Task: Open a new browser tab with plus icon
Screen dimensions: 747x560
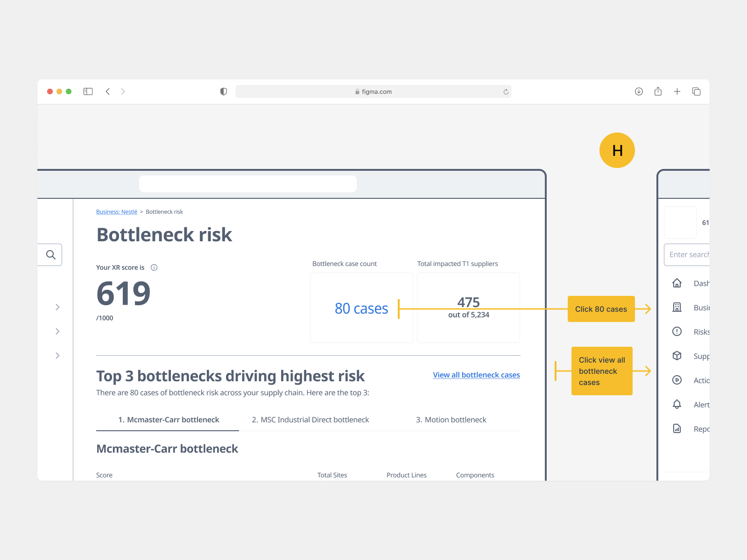Action: point(677,91)
